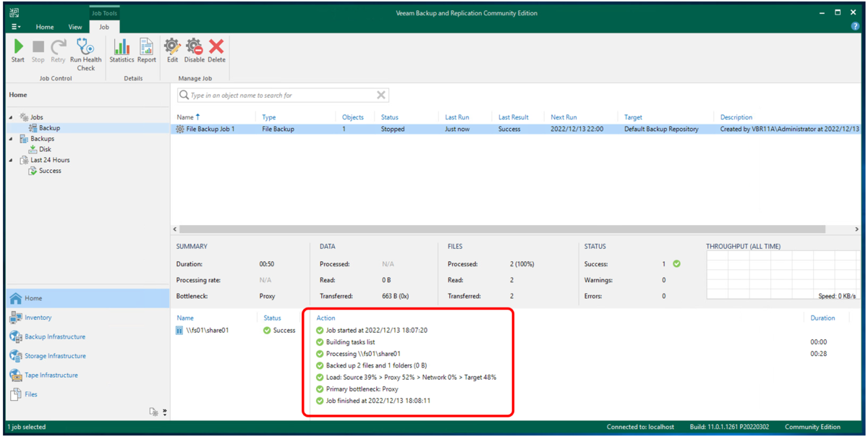
Task: Open the job Report
Action: tap(146, 51)
